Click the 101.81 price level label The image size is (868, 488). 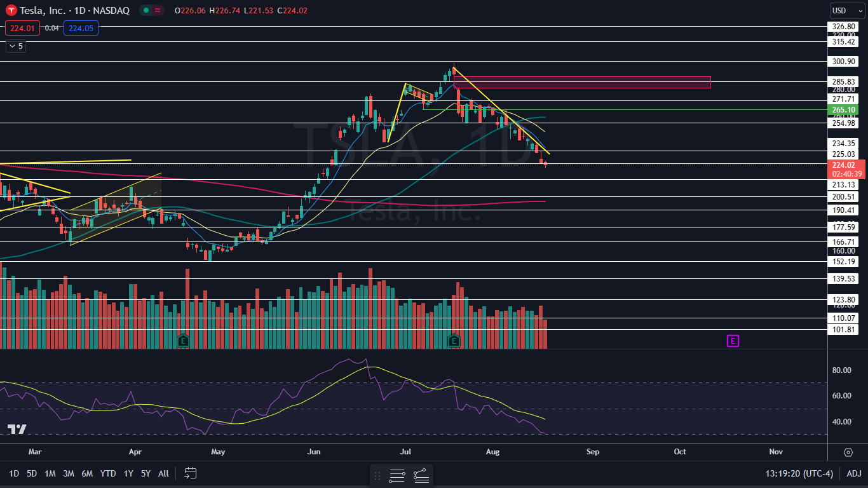coord(844,330)
